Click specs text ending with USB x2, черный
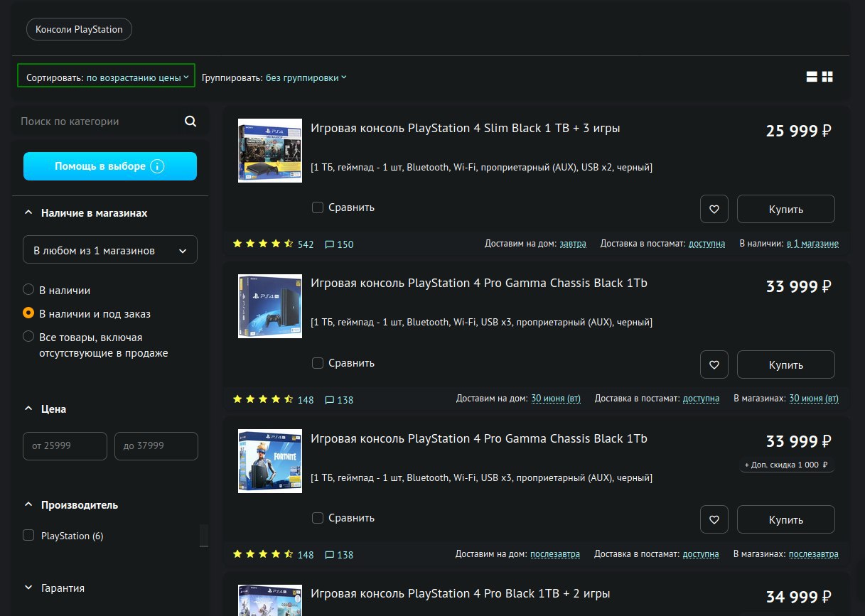865x616 pixels. (x=481, y=167)
